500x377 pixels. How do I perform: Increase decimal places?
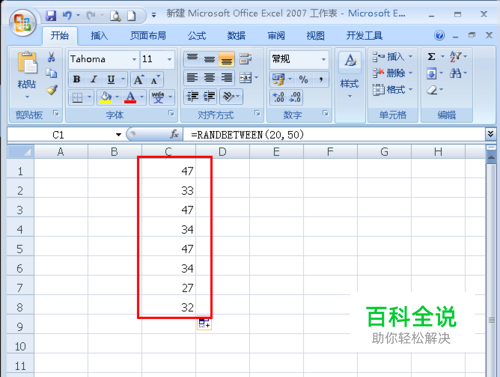278,97
